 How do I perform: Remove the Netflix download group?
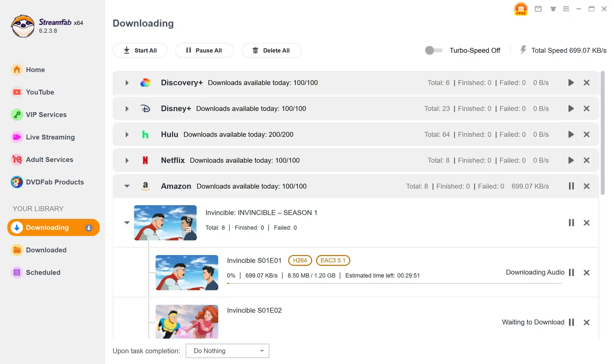pyautogui.click(x=586, y=160)
